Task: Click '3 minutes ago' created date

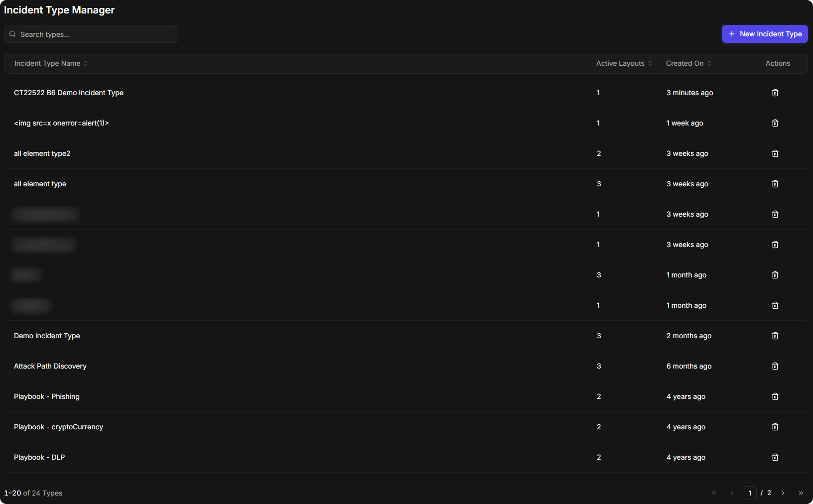Action: point(690,93)
